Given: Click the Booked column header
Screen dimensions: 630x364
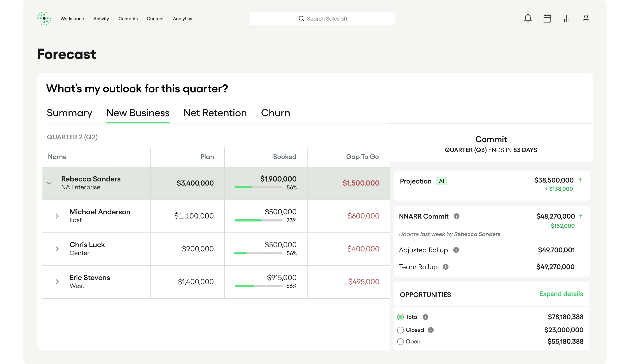Looking at the screenshot, I should pyautogui.click(x=285, y=157).
